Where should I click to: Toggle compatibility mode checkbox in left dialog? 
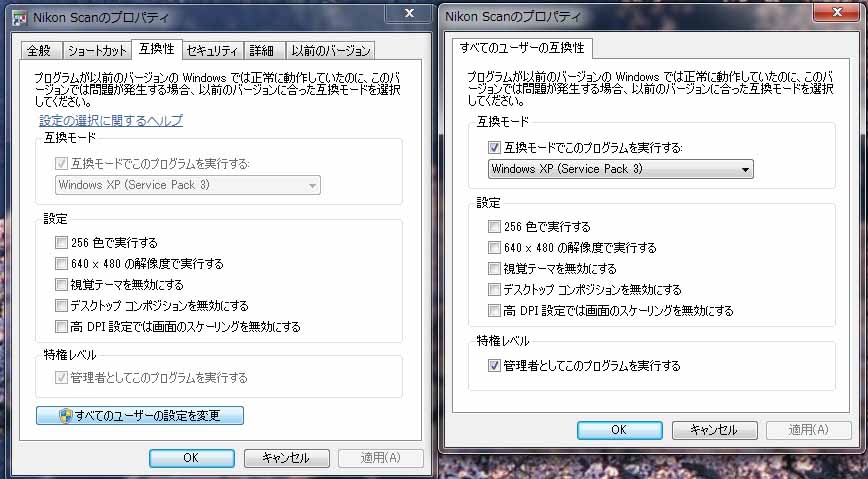click(61, 164)
